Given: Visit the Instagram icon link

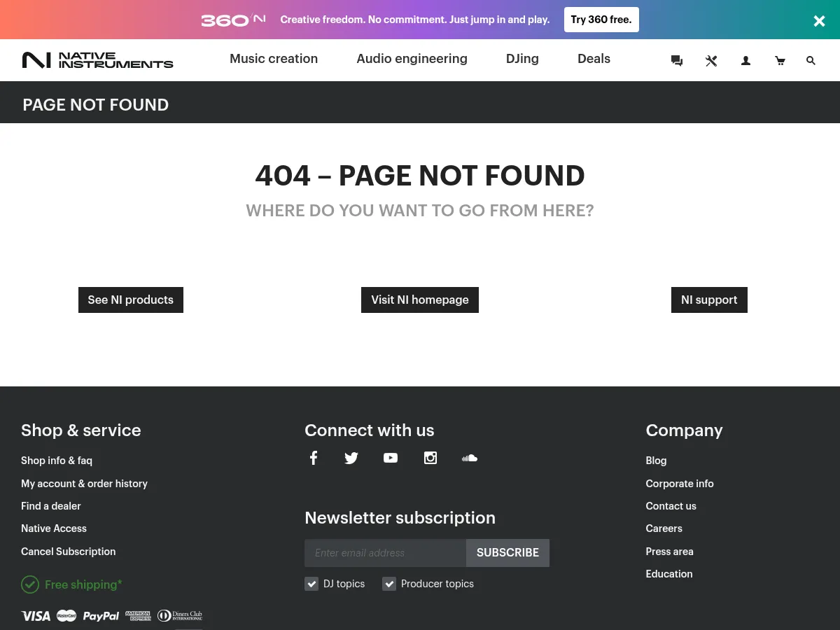Looking at the screenshot, I should (430, 458).
